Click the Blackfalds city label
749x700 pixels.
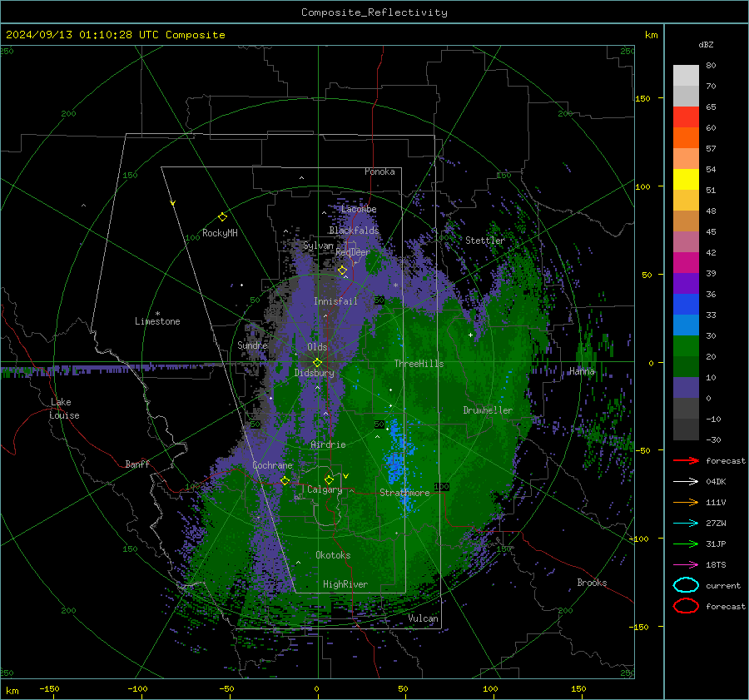pos(354,231)
